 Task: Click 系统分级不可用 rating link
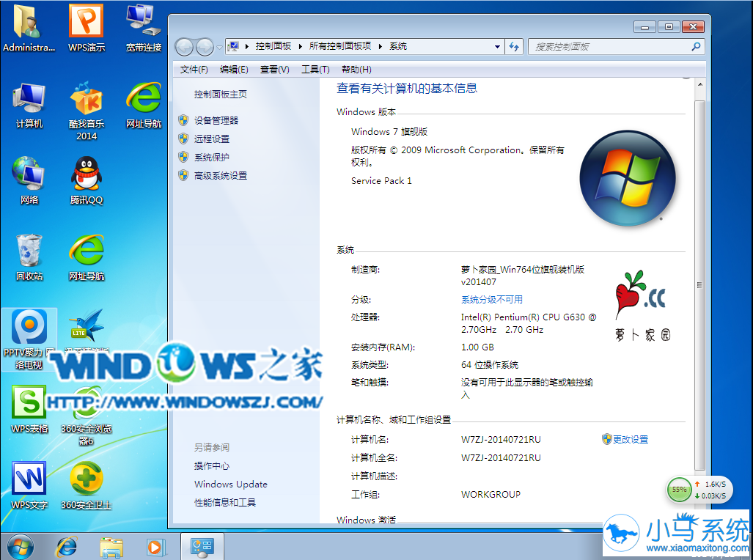point(492,300)
